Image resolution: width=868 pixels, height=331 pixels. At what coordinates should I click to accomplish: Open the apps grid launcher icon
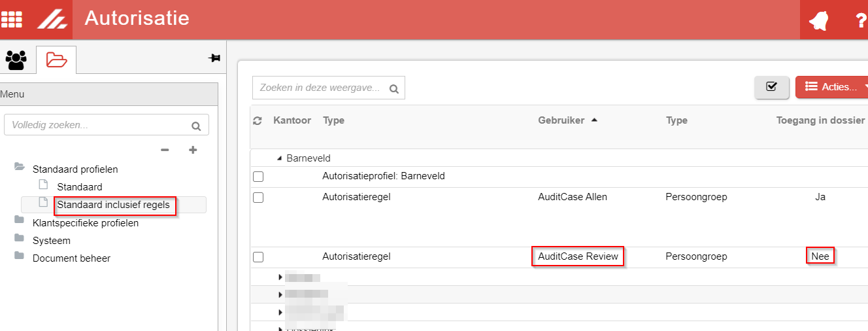[11, 20]
